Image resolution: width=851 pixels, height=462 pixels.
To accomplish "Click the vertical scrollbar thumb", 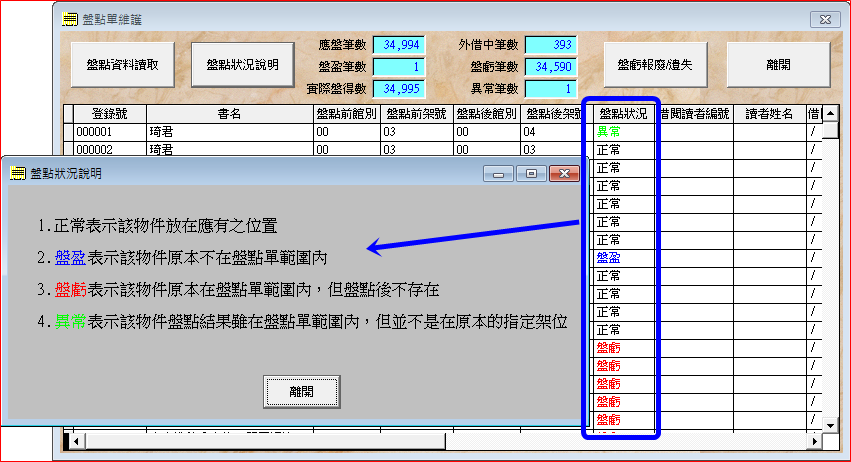I will click(830, 130).
